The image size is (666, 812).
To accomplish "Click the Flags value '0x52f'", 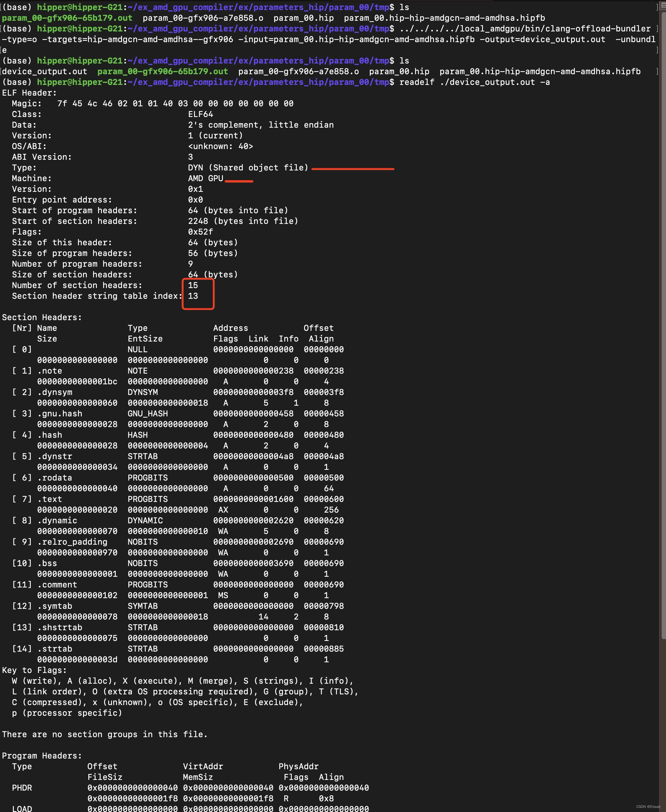I will pyautogui.click(x=201, y=232).
